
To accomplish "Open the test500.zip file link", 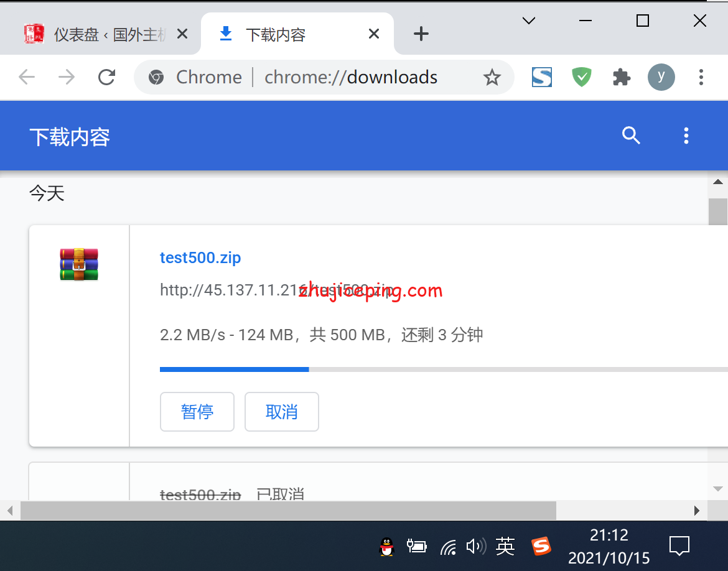I will tap(200, 258).
